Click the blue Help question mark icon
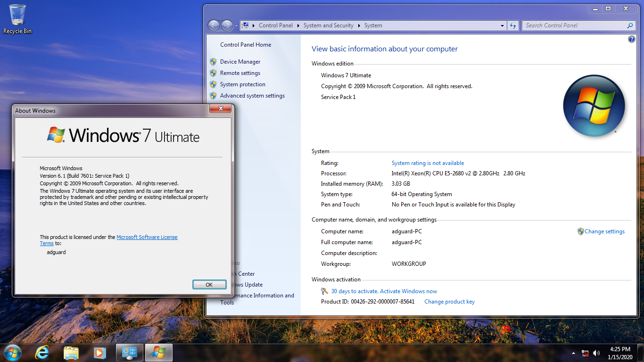The image size is (644, 362). [632, 39]
